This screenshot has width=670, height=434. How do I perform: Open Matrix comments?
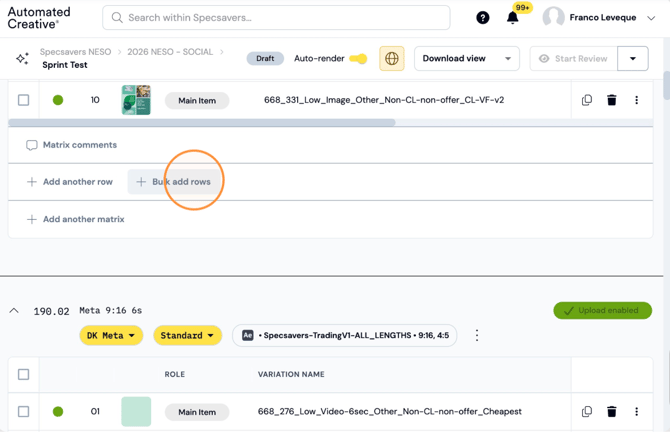click(x=71, y=145)
